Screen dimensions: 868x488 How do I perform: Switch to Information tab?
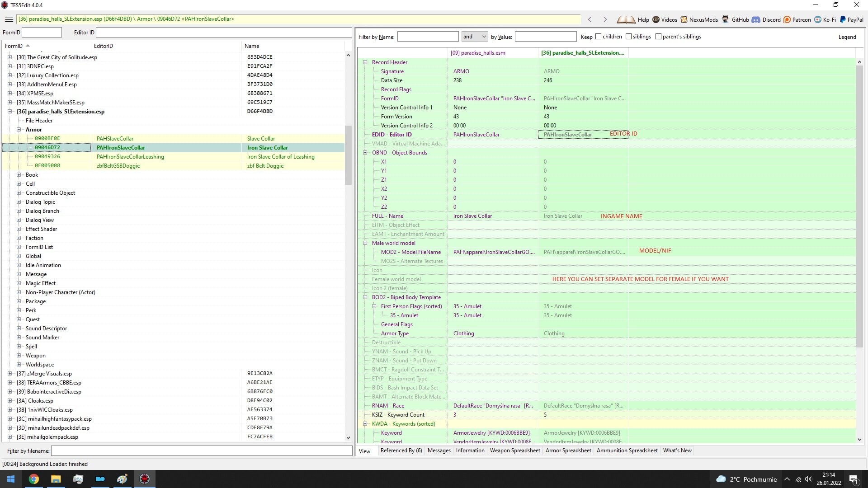click(x=470, y=450)
